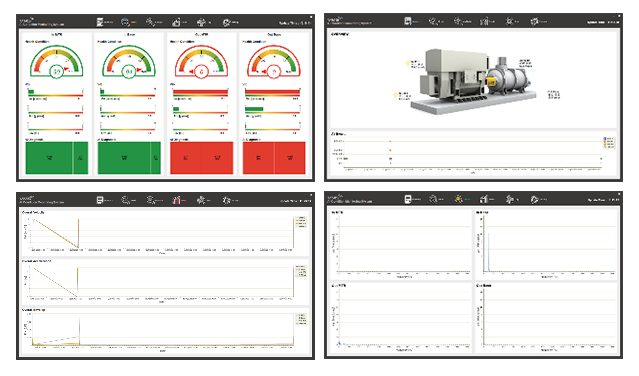Viewport: 639px width, 376px height.
Task: Click the yellow coupling on machine 3D model
Action: pyautogui.click(x=491, y=82)
